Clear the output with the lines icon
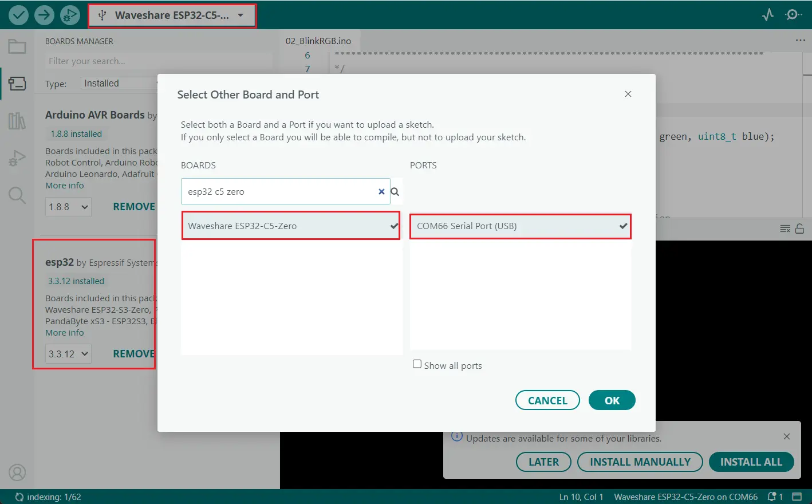The width and height of the screenshot is (812, 504). point(785,229)
